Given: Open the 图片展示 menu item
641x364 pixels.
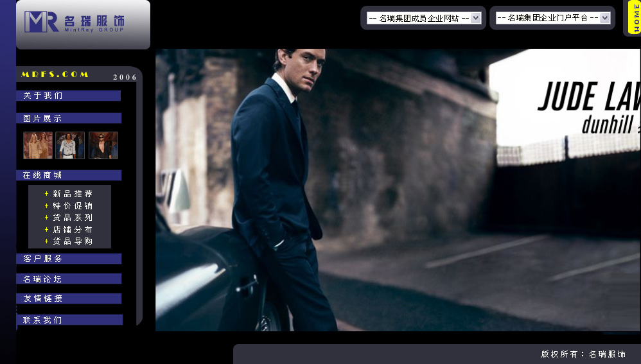Looking at the screenshot, I should pos(69,119).
